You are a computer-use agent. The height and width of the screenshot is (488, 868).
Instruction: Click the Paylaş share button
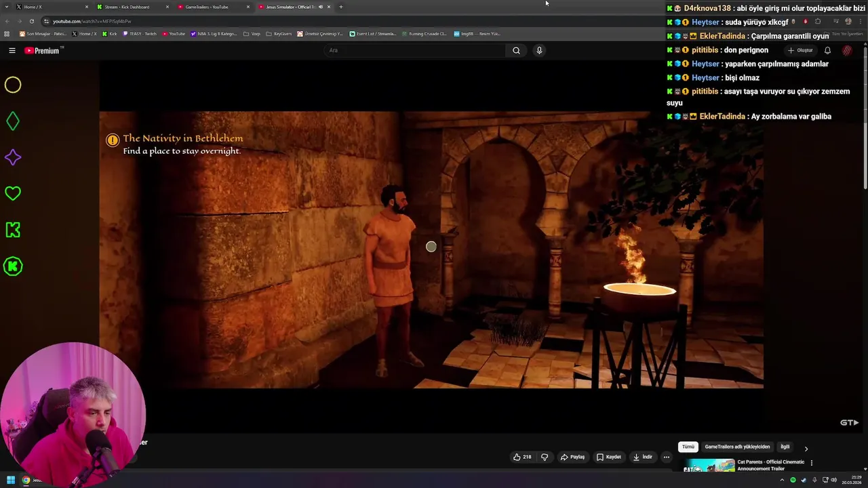(x=572, y=457)
